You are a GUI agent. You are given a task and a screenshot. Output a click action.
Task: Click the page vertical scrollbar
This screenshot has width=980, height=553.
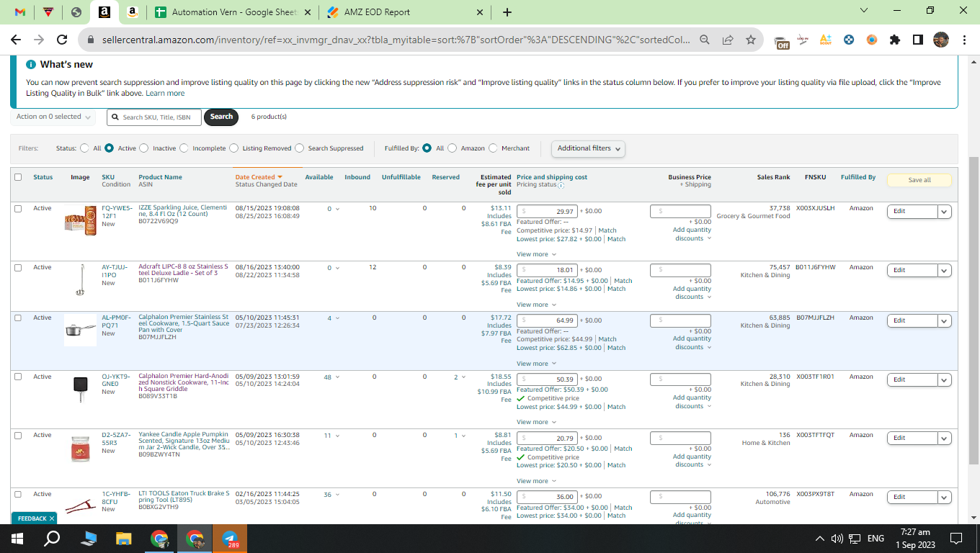coord(974,310)
